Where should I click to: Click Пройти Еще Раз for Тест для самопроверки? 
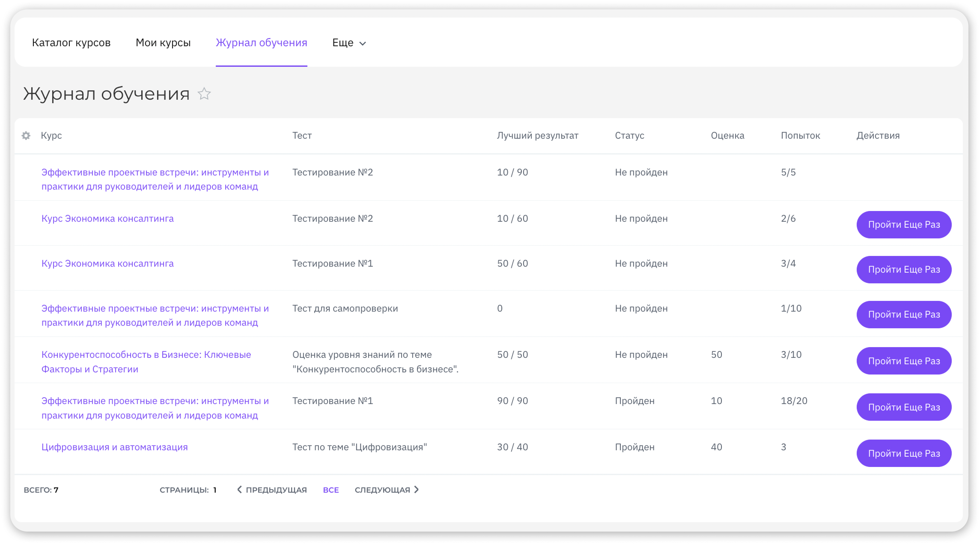coord(904,314)
